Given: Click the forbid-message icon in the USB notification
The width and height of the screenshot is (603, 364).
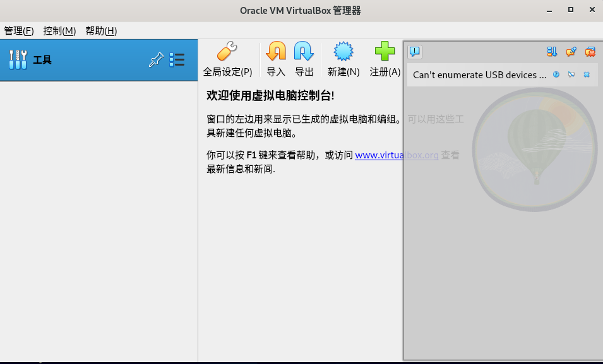Looking at the screenshot, I should tap(571, 74).
